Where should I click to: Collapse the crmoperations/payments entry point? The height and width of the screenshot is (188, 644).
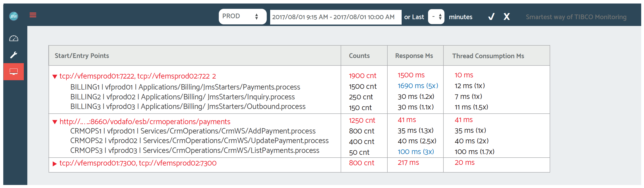[x=55, y=122]
